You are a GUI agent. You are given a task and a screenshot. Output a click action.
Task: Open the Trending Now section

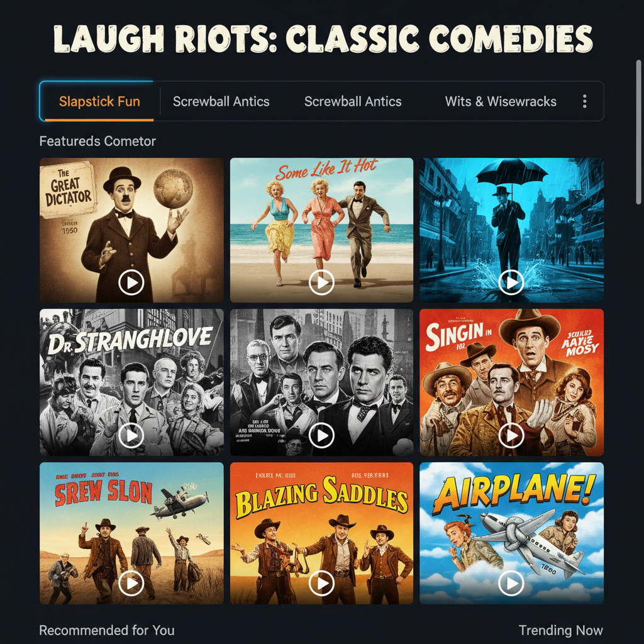click(x=560, y=630)
